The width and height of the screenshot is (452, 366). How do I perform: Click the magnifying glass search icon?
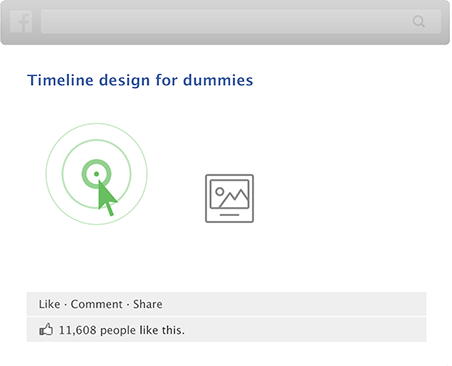pyautogui.click(x=419, y=22)
